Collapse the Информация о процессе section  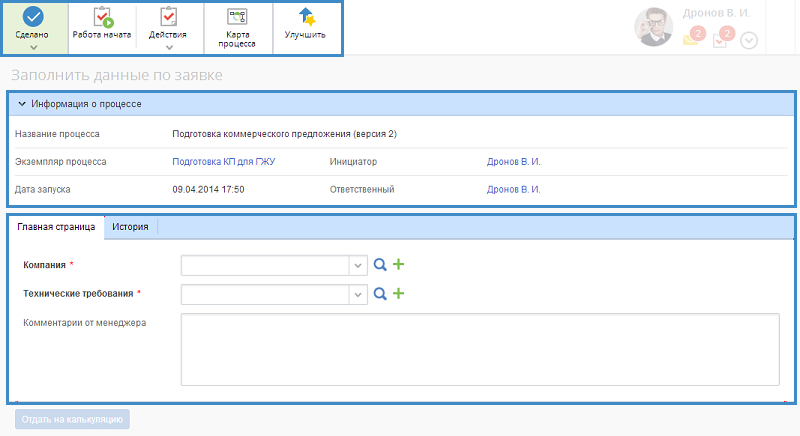click(21, 103)
